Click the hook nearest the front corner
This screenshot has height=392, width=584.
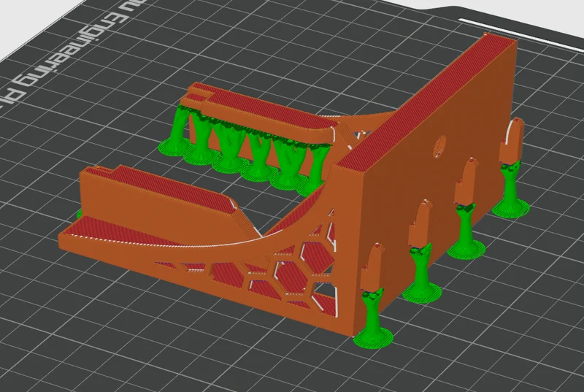(x=372, y=268)
